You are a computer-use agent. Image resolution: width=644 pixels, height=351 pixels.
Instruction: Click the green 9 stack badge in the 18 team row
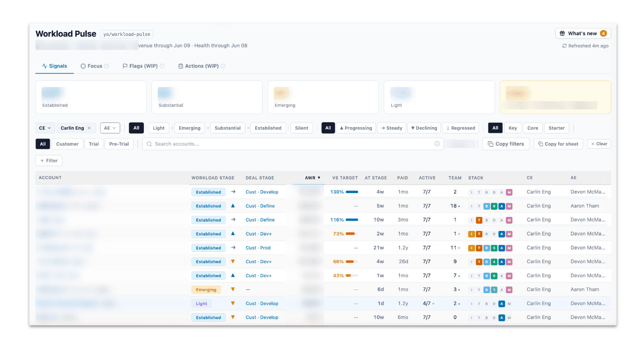coord(494,206)
